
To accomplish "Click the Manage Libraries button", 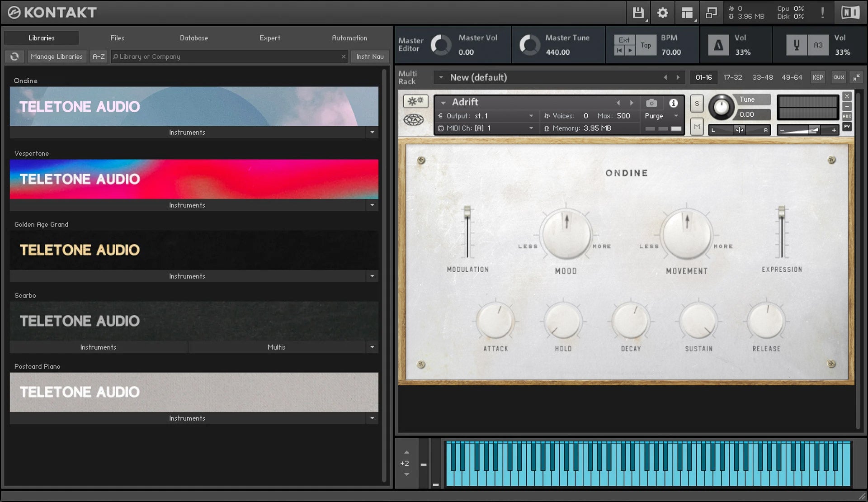I will coord(57,57).
